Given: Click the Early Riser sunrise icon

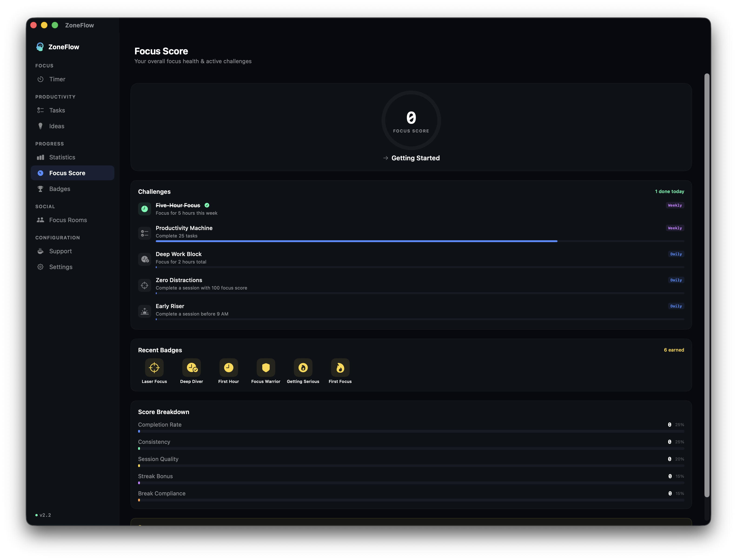Looking at the screenshot, I should pos(144,311).
